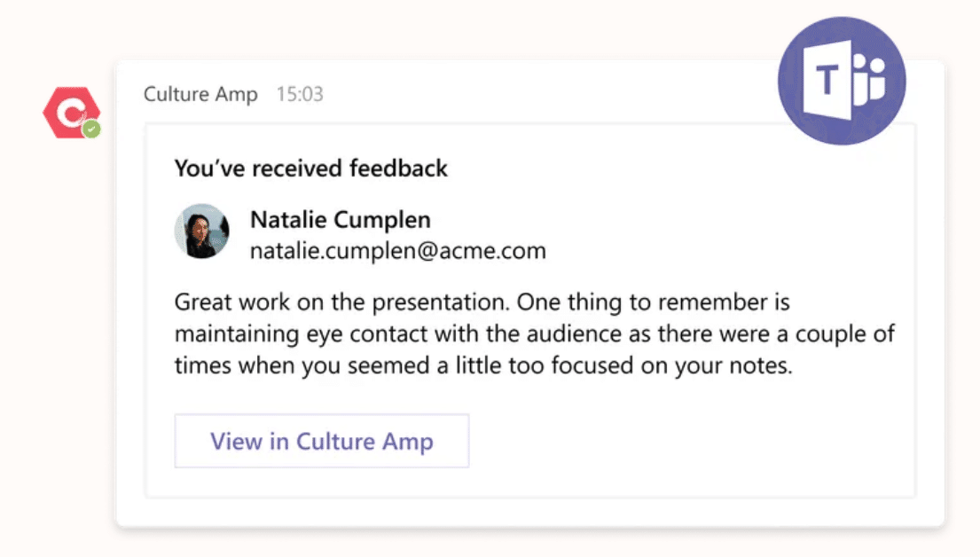Click the feedback text about the presentation

(x=535, y=333)
